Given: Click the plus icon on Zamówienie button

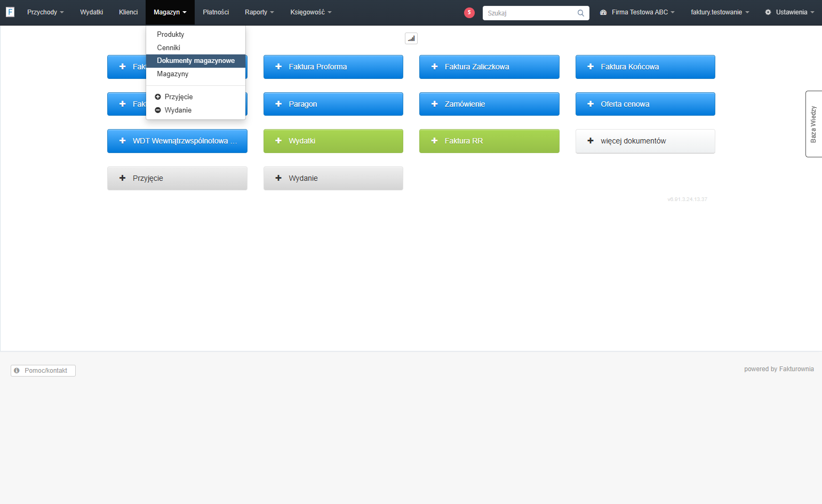Looking at the screenshot, I should pyautogui.click(x=434, y=104).
